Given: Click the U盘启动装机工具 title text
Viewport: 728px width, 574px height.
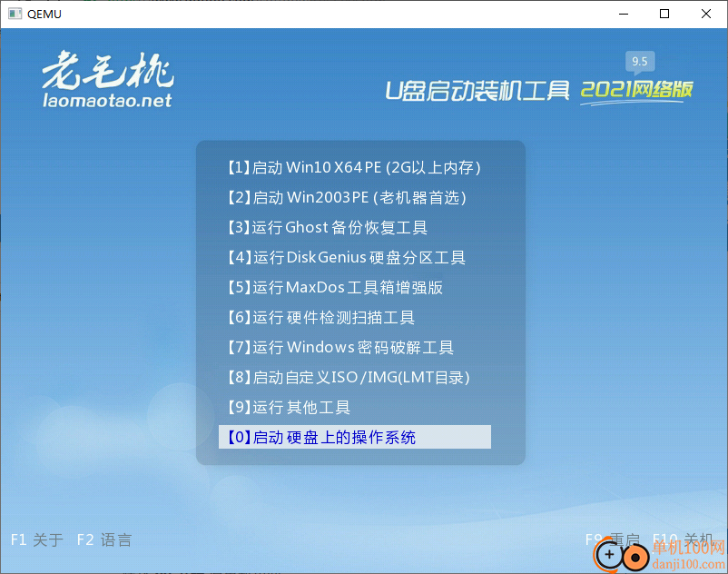Looking at the screenshot, I should tap(477, 91).
